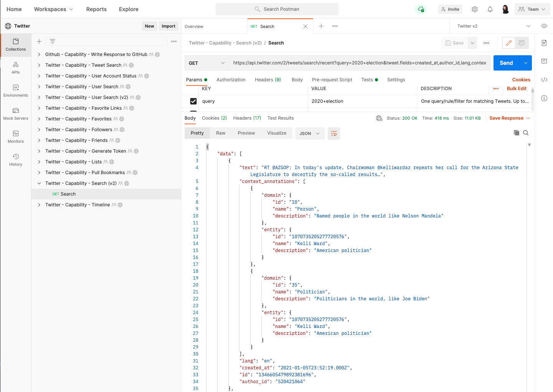Open collections panel more options (three dots)
This screenshot has height=392, width=553.
[x=174, y=41]
